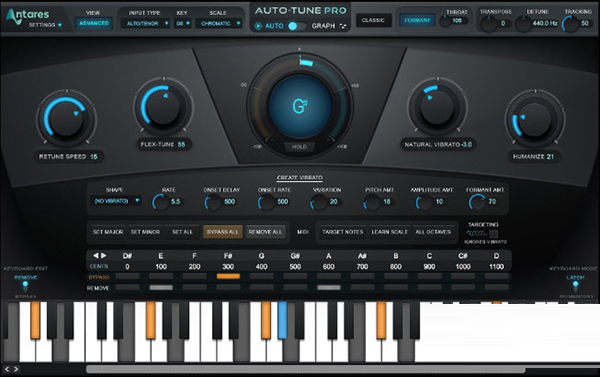Click the keyboard scroll left arrow
The width and height of the screenshot is (600, 377).
[x=7, y=369]
